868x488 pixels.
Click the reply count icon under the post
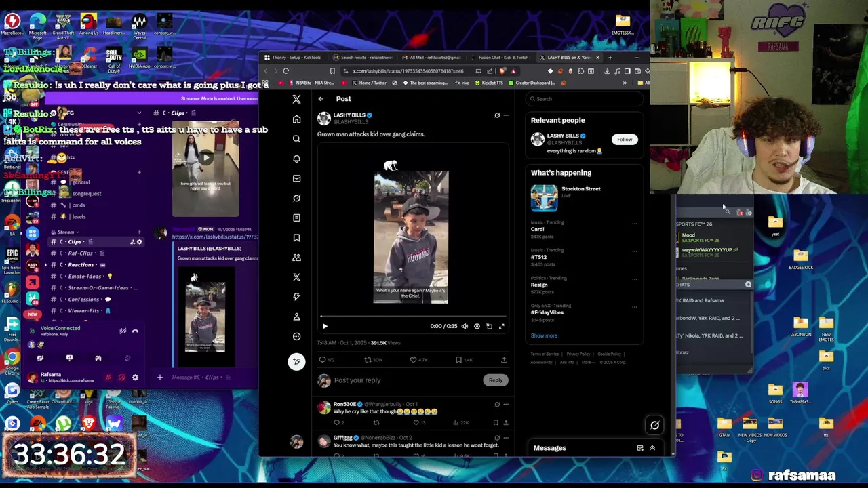coord(323,360)
